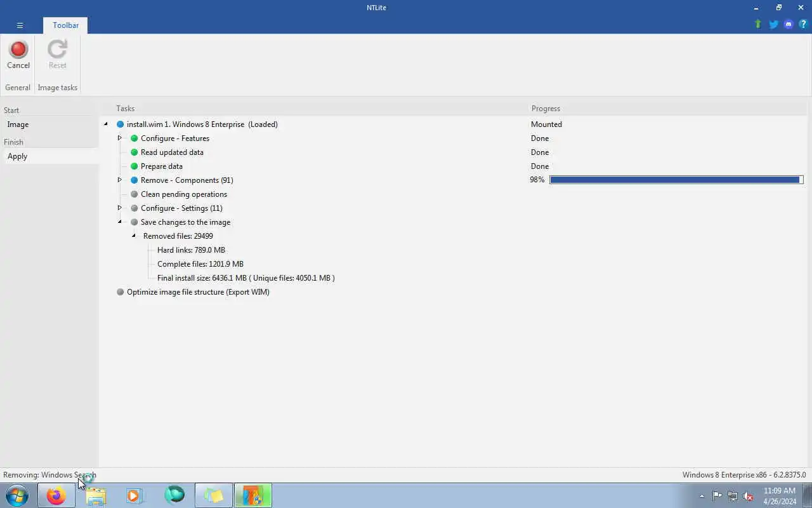812x508 pixels.
Task: Open the hamburger menu
Action: coord(20,25)
